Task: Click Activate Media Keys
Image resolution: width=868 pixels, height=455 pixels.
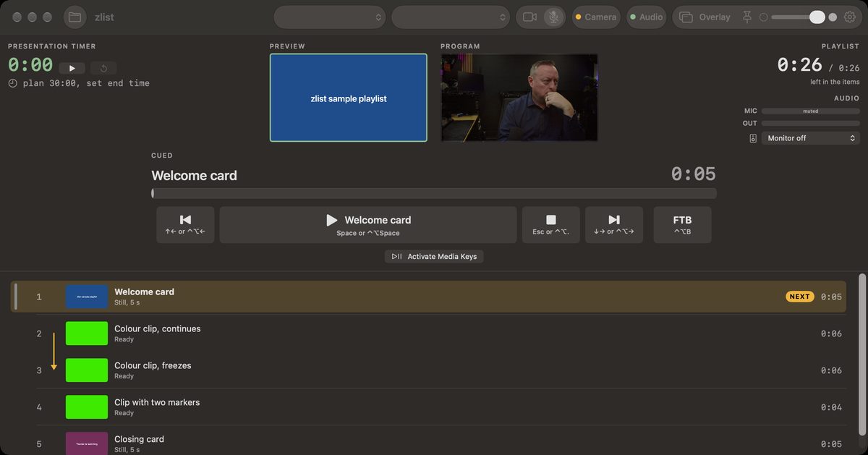Action: (434, 256)
